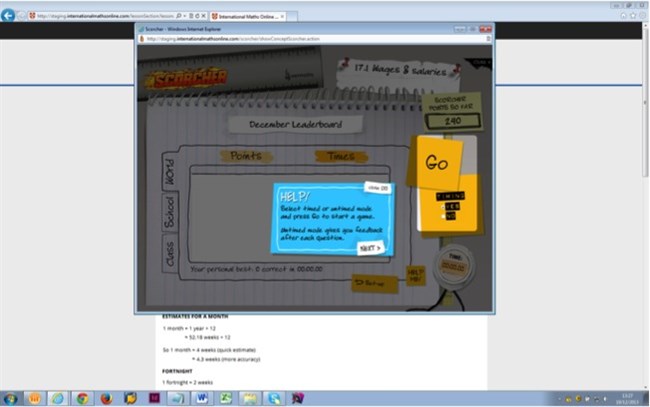
Task: Start the game with the Go button
Action: pos(436,163)
